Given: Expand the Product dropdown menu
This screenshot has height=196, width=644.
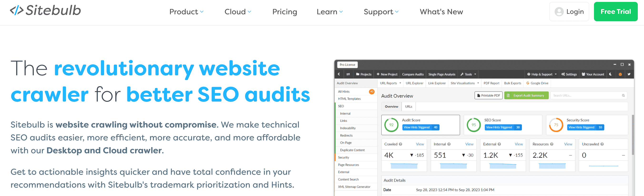Looking at the screenshot, I should click(x=186, y=12).
